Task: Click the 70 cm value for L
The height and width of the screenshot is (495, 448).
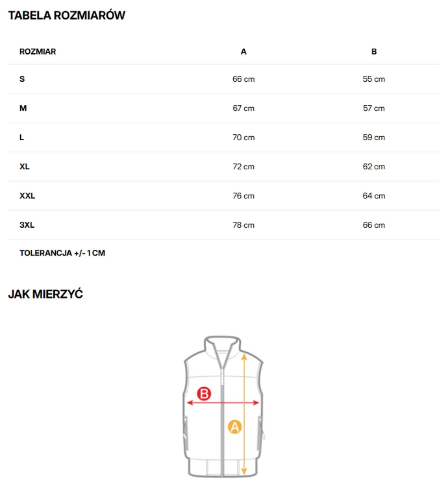Action: [243, 138]
